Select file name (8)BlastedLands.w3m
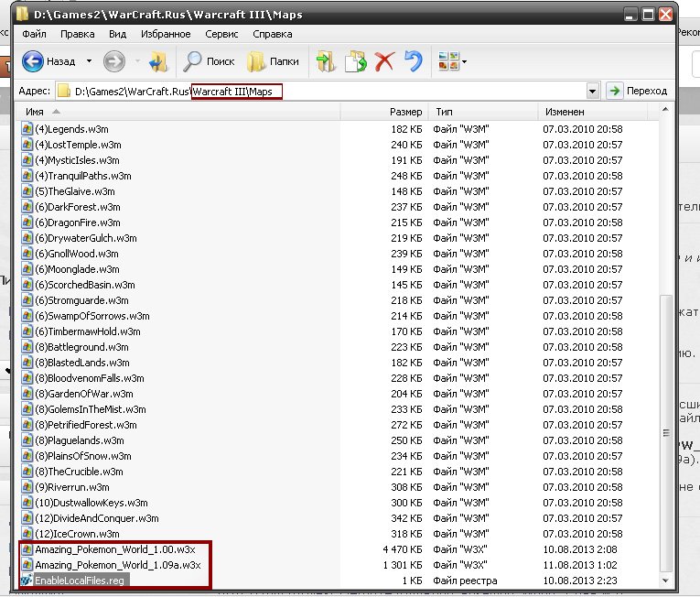Viewport: 700px width, 597px height. point(82,363)
